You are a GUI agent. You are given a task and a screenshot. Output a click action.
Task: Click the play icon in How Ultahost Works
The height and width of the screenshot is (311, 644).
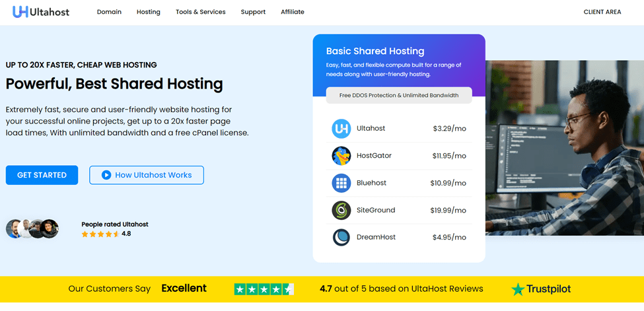106,175
